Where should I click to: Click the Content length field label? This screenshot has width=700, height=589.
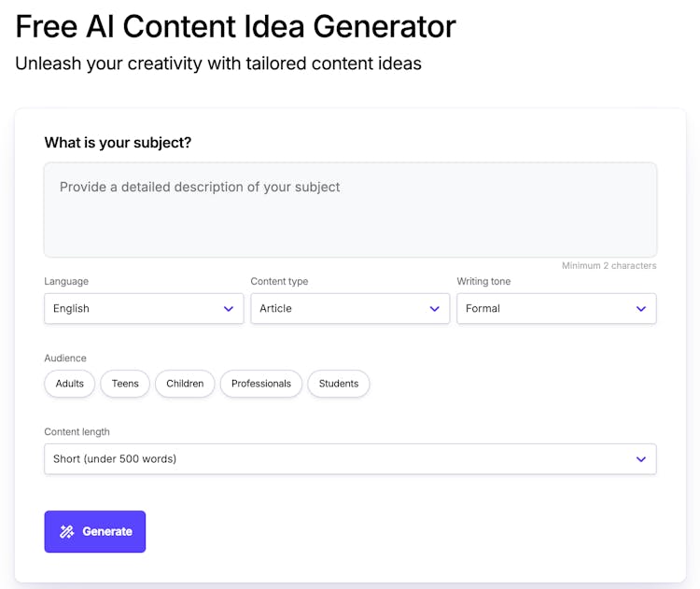point(77,432)
